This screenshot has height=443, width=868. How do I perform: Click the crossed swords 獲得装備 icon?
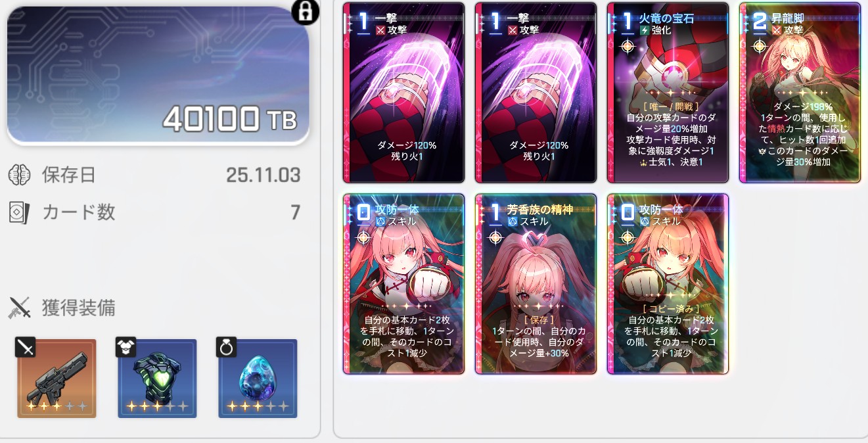click(x=20, y=308)
